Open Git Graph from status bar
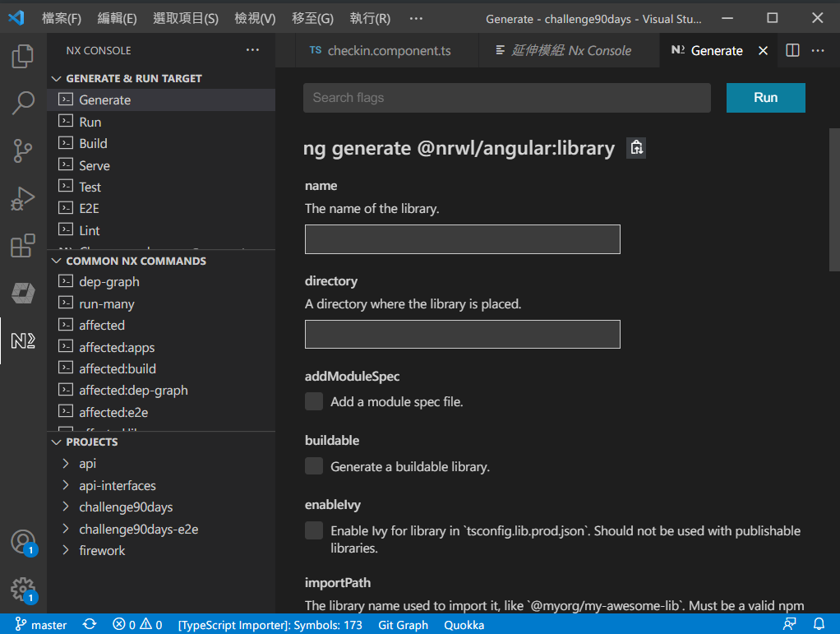Image resolution: width=840 pixels, height=634 pixels. point(403,624)
